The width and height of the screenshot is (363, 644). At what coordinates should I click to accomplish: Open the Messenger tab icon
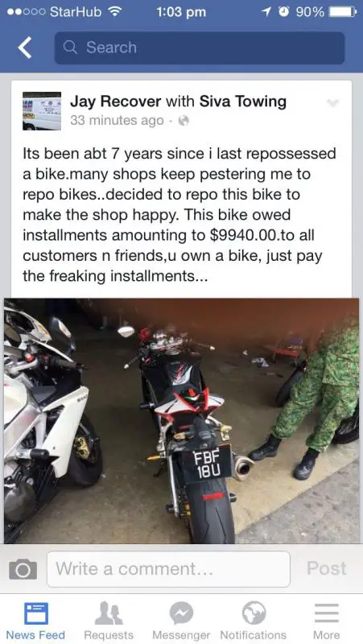coord(181,613)
